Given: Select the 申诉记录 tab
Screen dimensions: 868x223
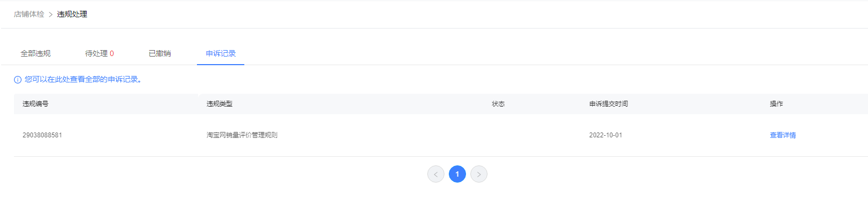Looking at the screenshot, I should [221, 53].
